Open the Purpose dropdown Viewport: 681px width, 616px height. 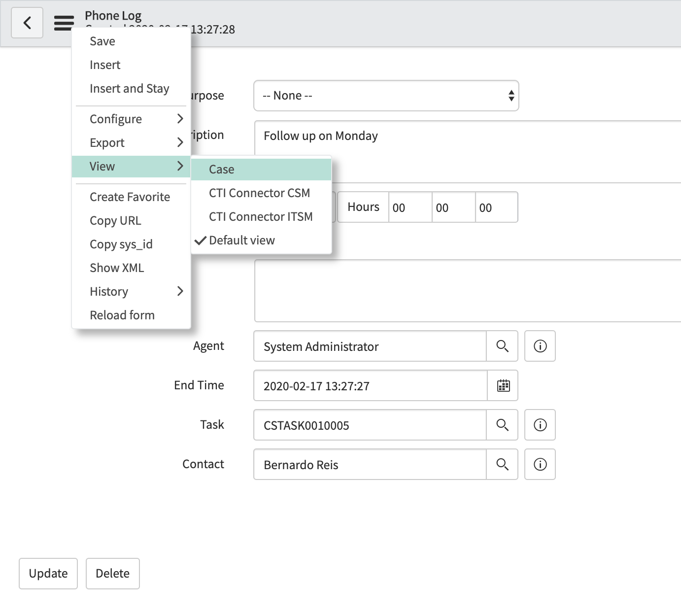pyautogui.click(x=386, y=96)
